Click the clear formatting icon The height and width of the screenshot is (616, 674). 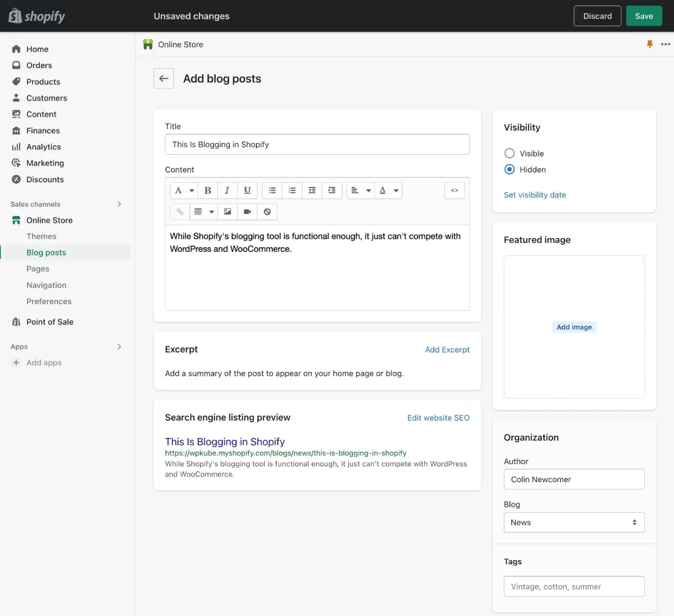coord(267,212)
